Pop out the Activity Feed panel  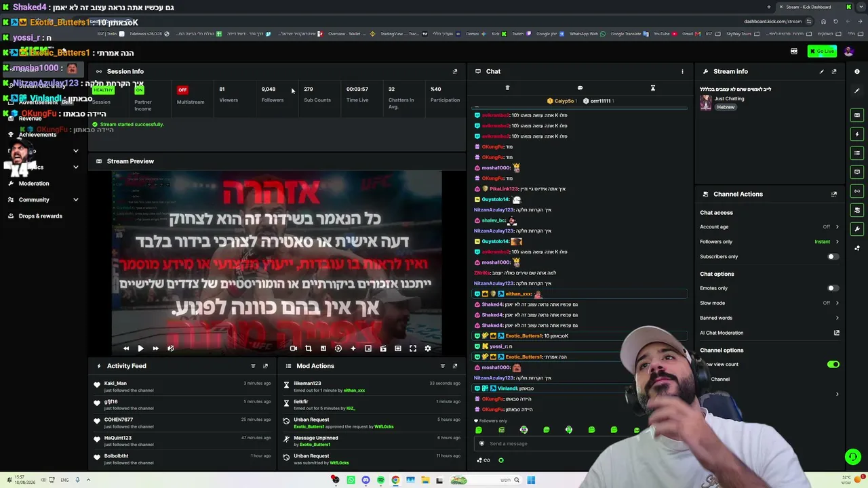click(265, 366)
